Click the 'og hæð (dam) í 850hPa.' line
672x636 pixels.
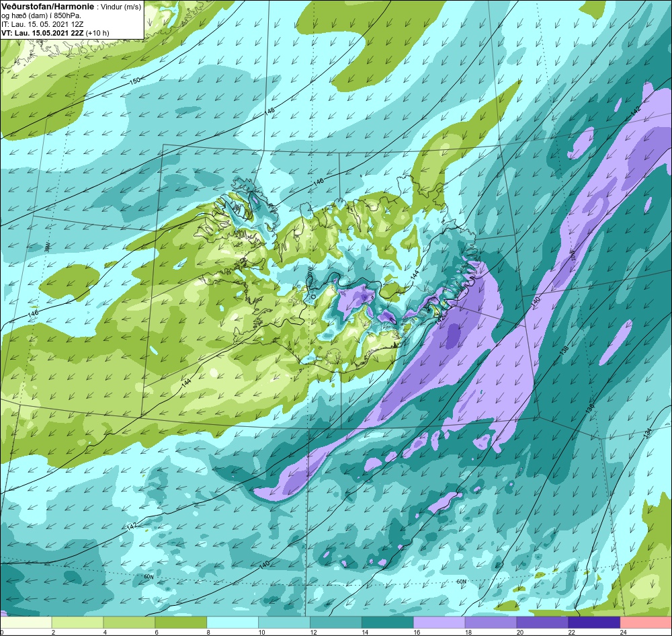click(x=42, y=16)
